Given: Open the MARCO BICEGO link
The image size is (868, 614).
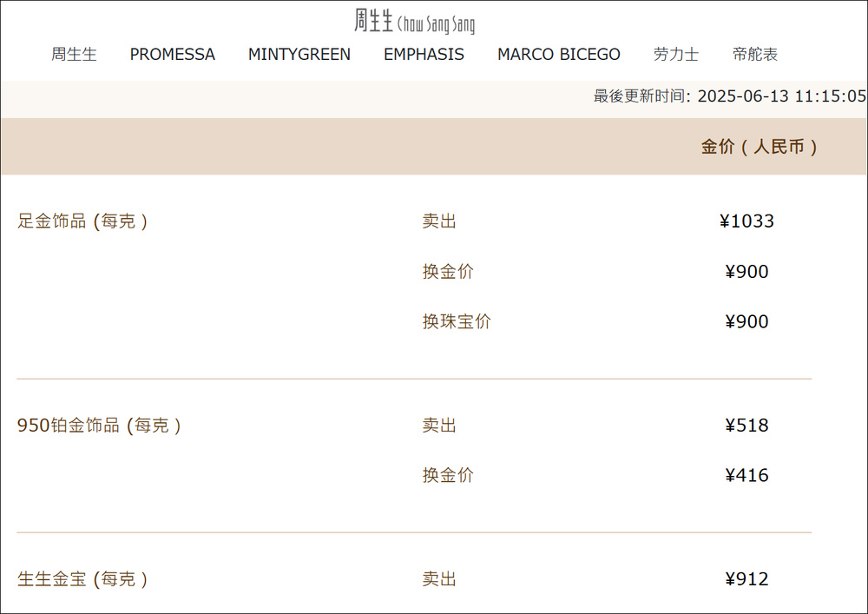Looking at the screenshot, I should tap(558, 54).
